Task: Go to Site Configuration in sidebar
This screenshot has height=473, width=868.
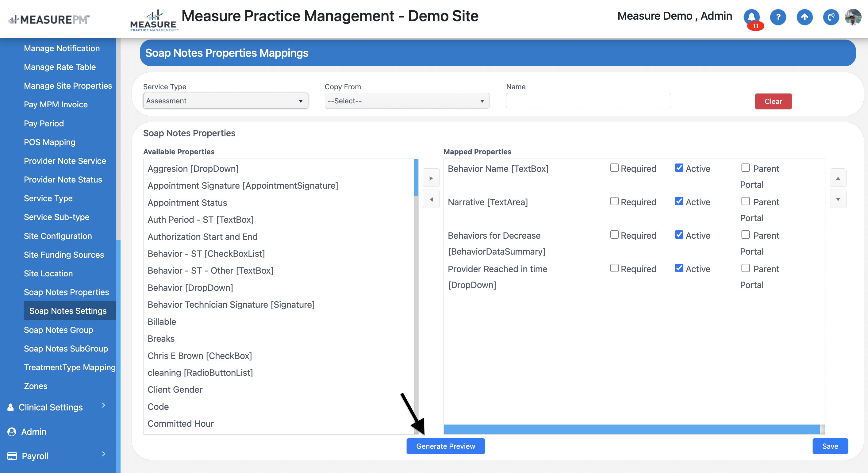Action: (x=58, y=236)
